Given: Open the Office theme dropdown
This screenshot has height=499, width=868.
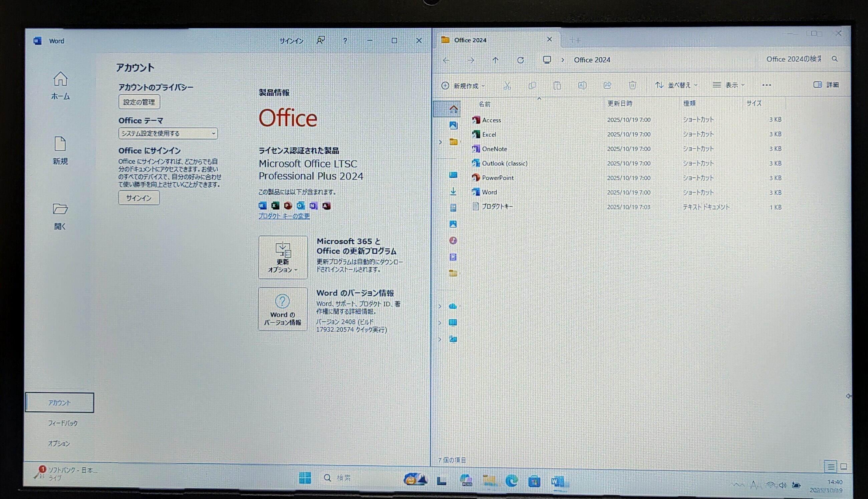Looking at the screenshot, I should pos(168,133).
